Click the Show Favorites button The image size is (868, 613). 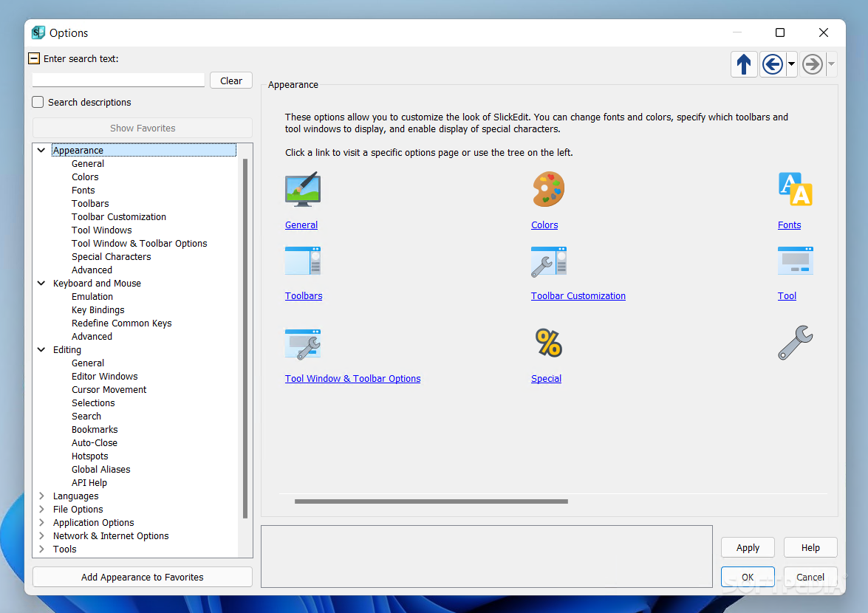143,128
